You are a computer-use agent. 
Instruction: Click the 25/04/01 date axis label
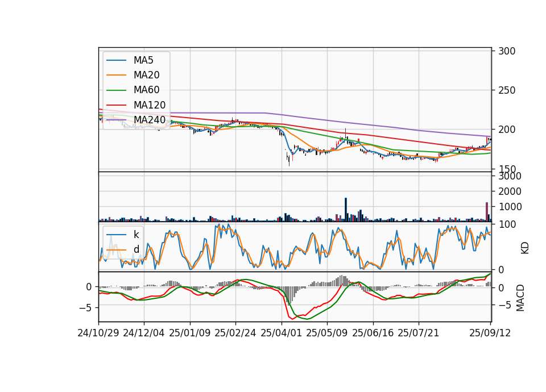click(x=282, y=333)
